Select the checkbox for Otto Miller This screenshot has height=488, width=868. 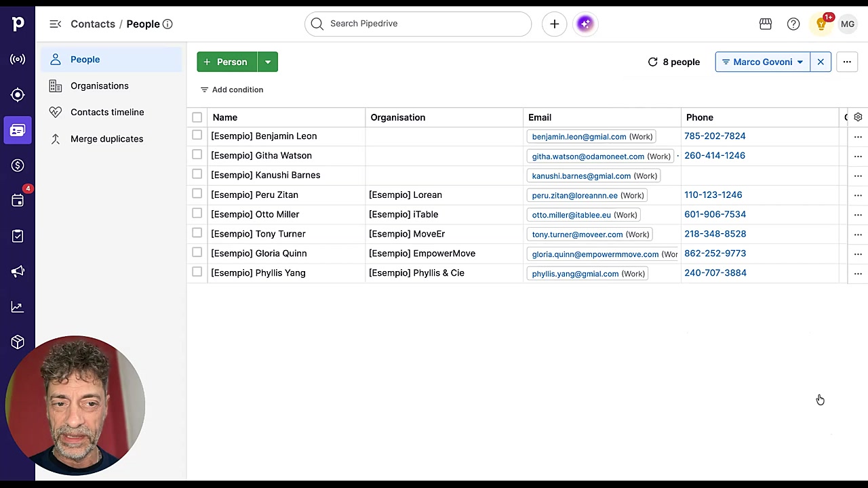[197, 213]
